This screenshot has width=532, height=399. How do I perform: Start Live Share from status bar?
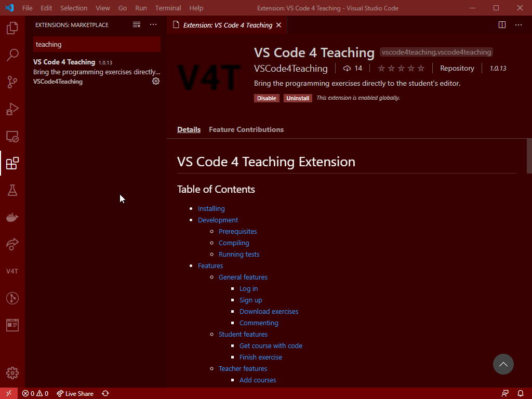point(75,394)
